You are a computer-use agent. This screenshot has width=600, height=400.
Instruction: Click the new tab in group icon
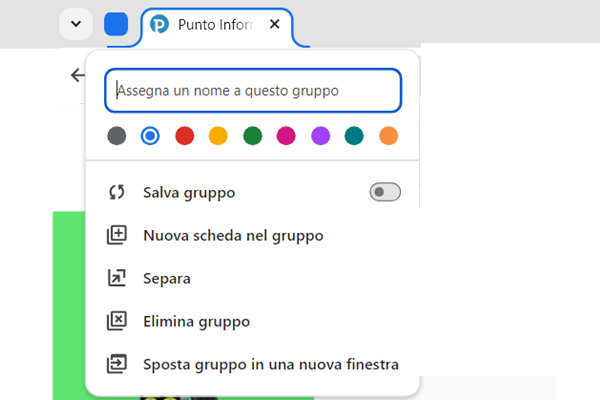point(117,235)
